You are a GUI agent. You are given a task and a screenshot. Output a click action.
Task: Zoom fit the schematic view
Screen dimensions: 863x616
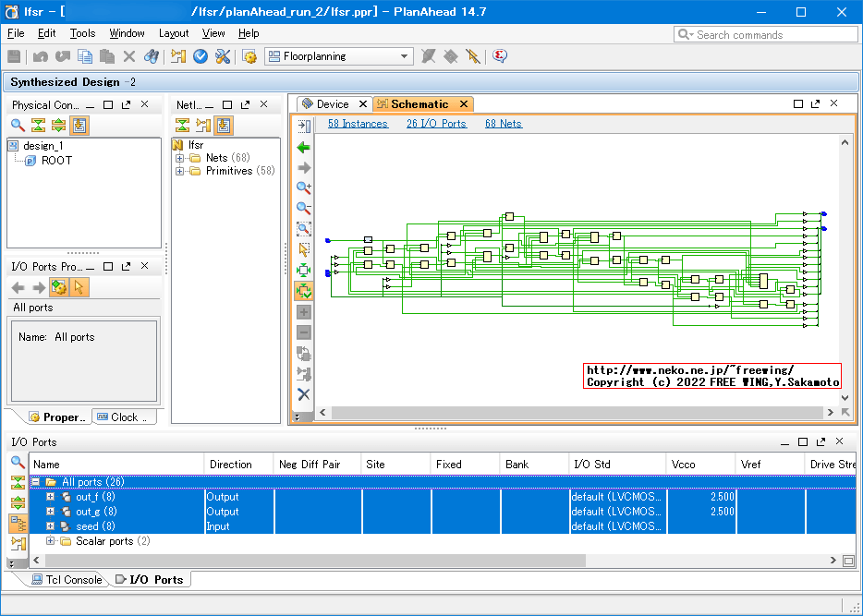coord(303,270)
